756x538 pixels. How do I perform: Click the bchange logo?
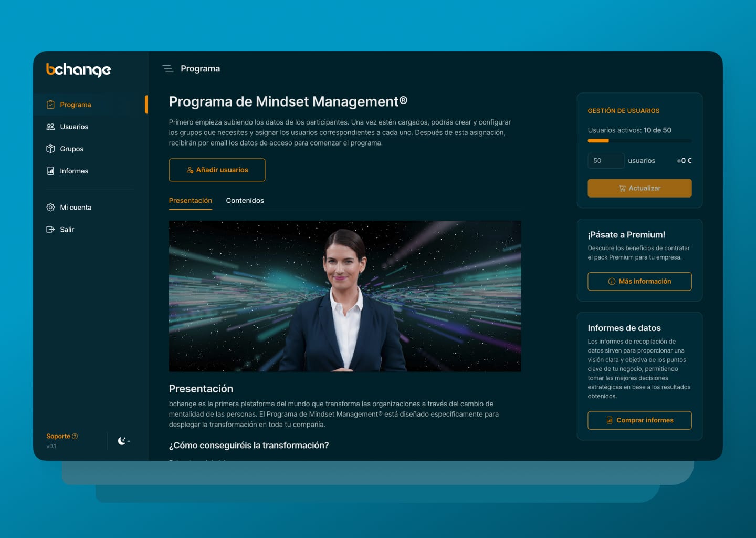point(78,69)
